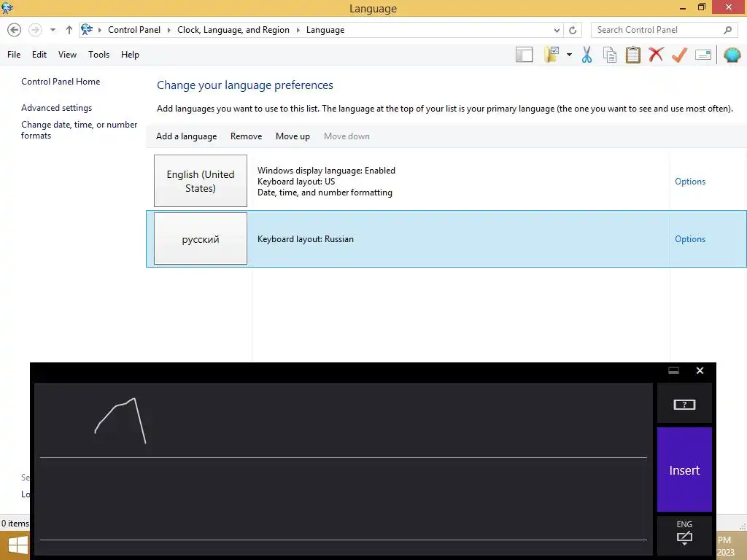Open recent locations dropdown arrow
This screenshot has height=560, width=747.
[53, 30]
